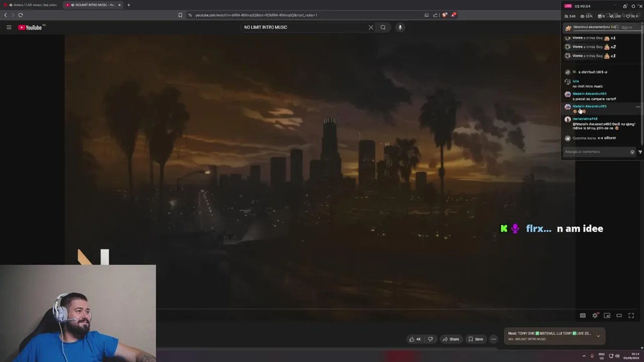Enter fullscreen video mode

pos(631,316)
